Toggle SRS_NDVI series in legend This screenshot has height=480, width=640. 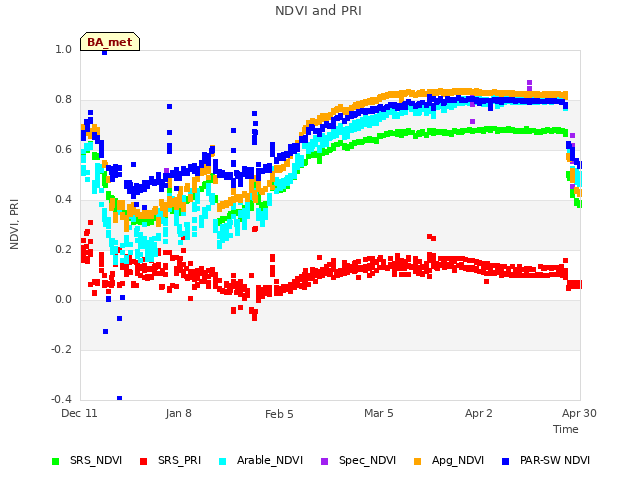point(87,460)
